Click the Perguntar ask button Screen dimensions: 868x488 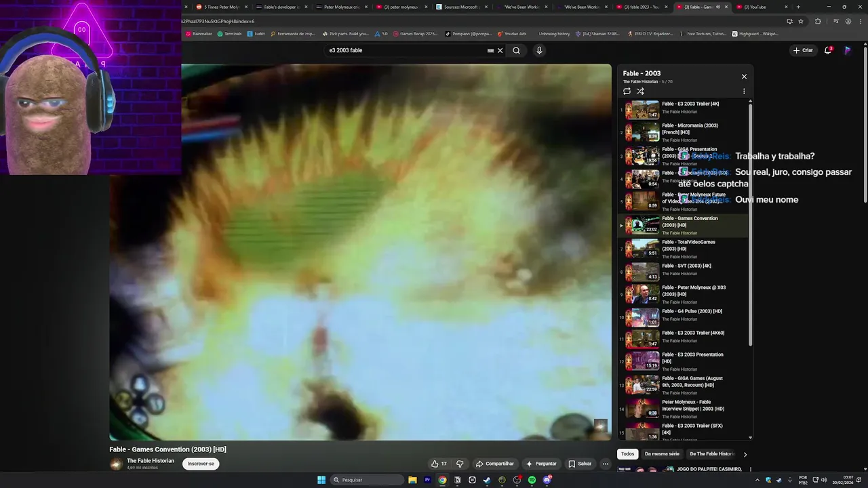tap(541, 464)
